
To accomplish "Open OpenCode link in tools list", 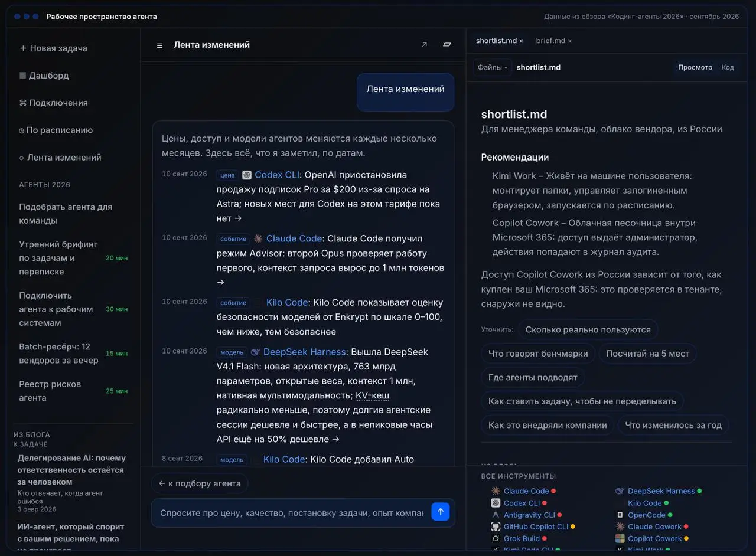I will tap(646, 515).
